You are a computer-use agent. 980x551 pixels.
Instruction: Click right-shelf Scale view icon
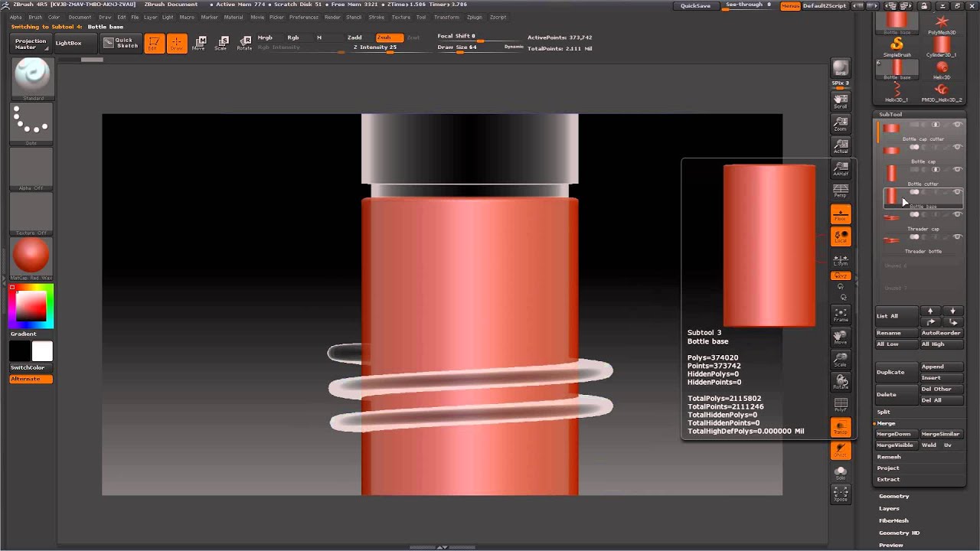(x=841, y=359)
